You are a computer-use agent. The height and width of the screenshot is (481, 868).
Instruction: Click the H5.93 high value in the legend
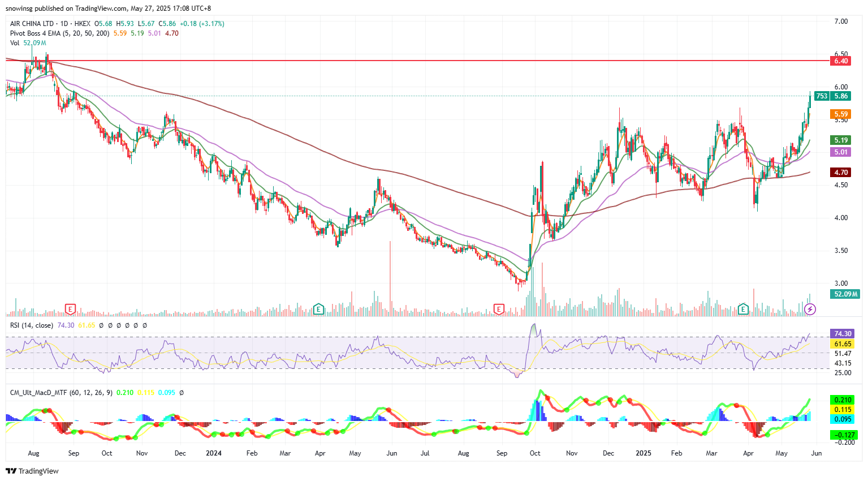pyautogui.click(x=125, y=24)
